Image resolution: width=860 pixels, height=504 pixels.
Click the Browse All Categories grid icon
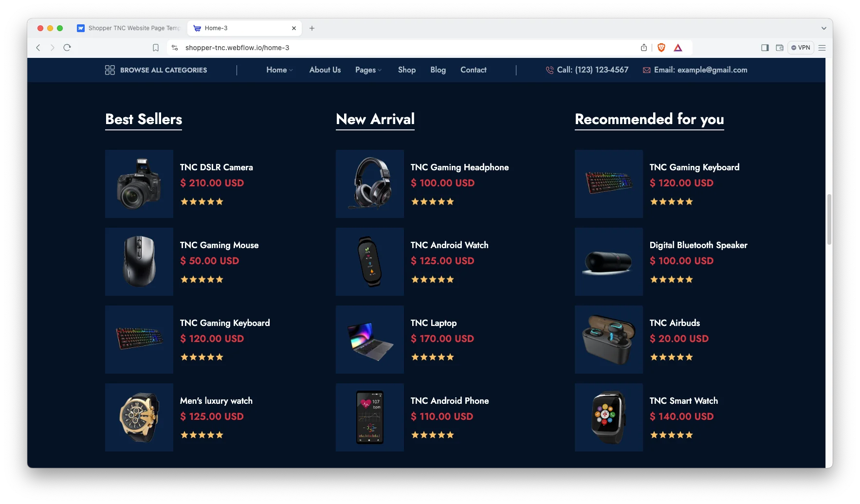(x=110, y=70)
